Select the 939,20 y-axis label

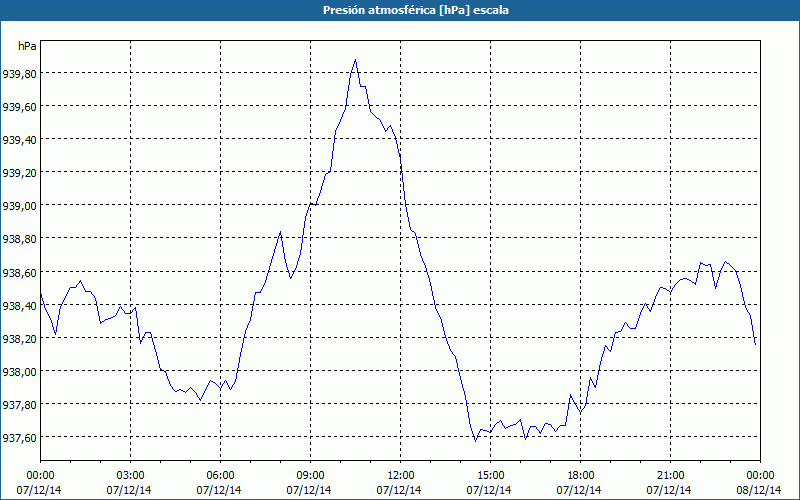point(19,173)
